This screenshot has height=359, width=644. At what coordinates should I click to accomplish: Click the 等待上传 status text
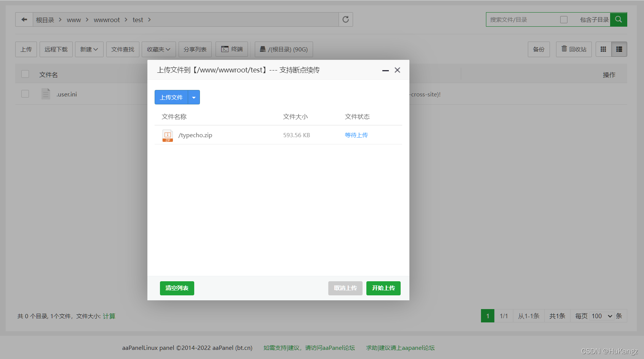coord(356,135)
